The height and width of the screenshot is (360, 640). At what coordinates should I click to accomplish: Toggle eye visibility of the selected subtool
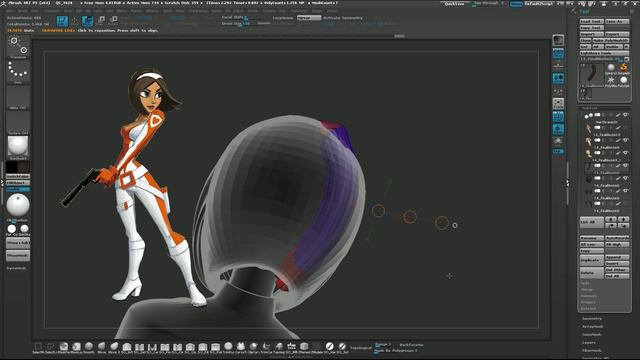[x=625, y=166]
